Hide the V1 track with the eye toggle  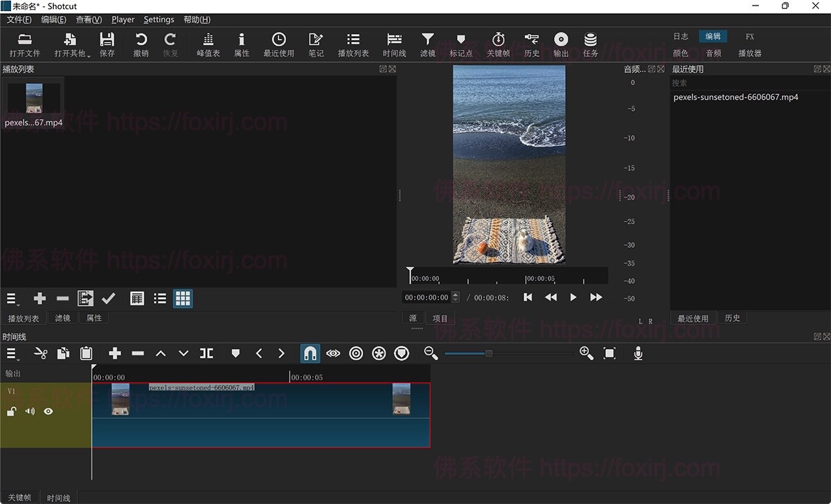(x=48, y=411)
